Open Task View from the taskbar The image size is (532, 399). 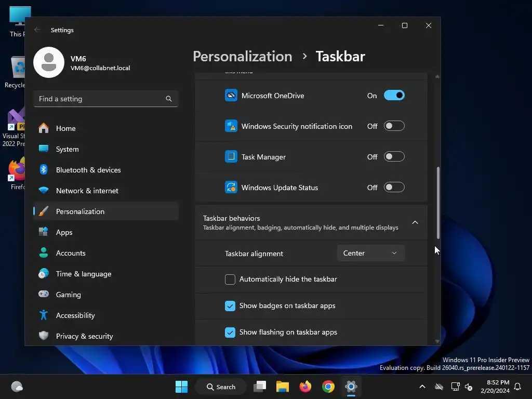coord(260,387)
